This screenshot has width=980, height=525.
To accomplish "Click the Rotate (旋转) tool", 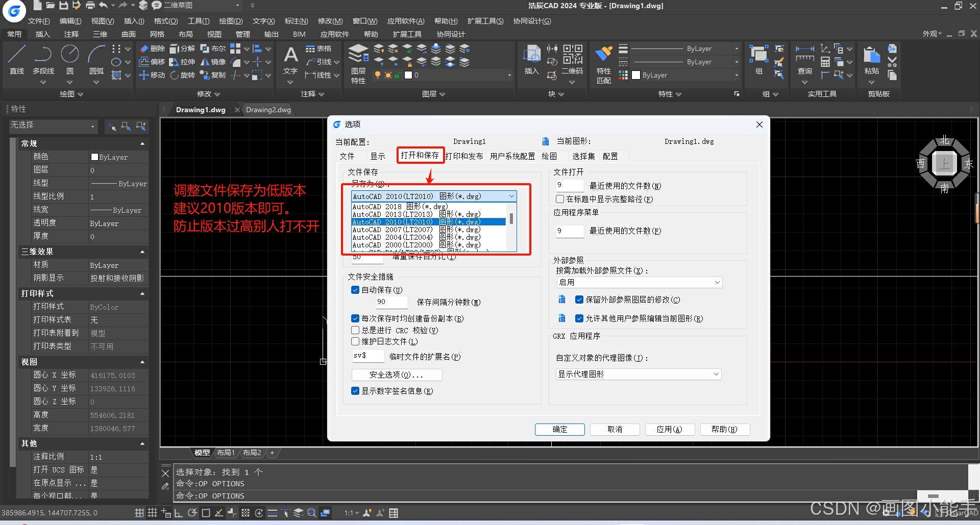I will pos(182,75).
